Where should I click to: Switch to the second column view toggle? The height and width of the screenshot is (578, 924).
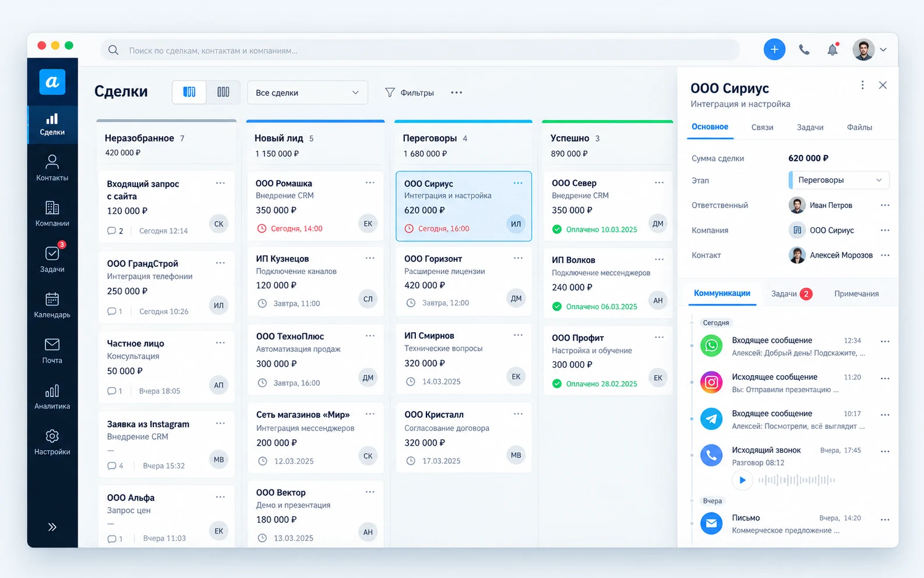[223, 92]
